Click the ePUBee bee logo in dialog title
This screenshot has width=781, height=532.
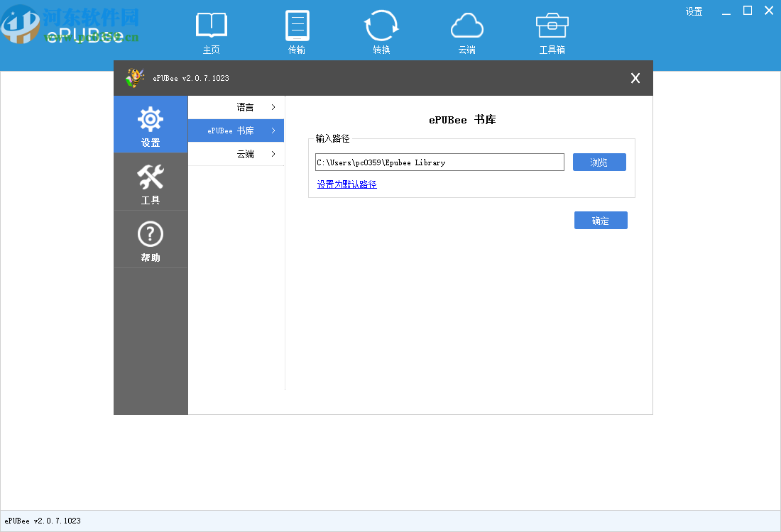pos(135,78)
